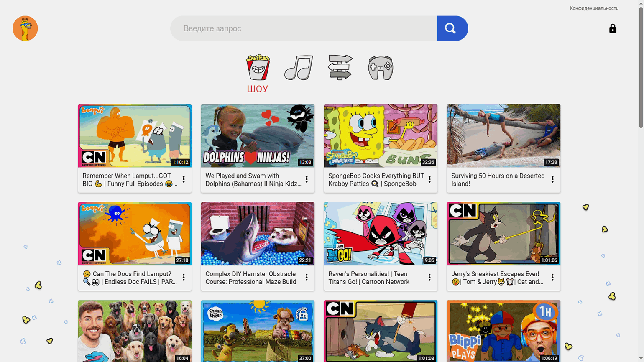Open options for Can The Docs Find Lamput
This screenshot has height=362, width=644.
[x=184, y=278]
